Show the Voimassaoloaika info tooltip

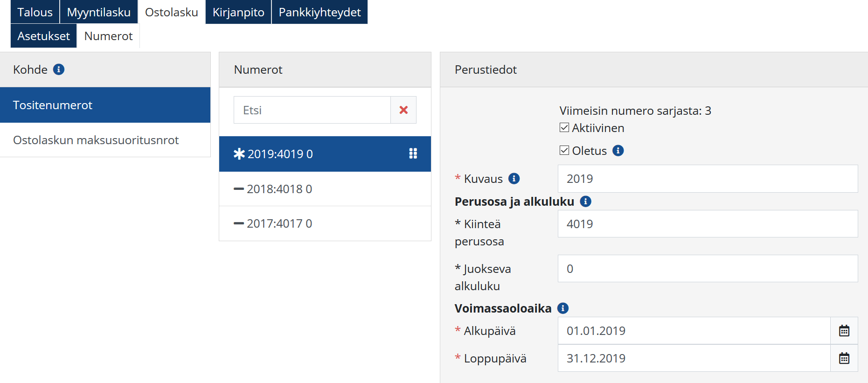pyautogui.click(x=563, y=308)
